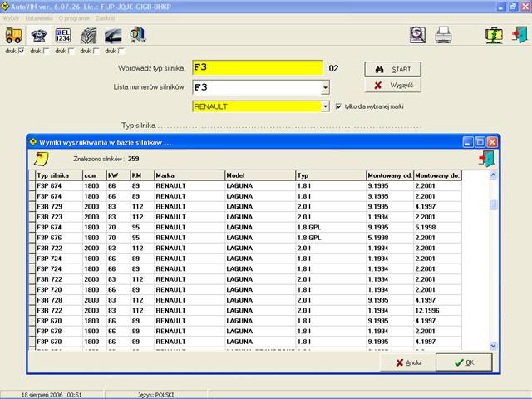Toggle the druk checkbox under the engine icon

(47, 51)
